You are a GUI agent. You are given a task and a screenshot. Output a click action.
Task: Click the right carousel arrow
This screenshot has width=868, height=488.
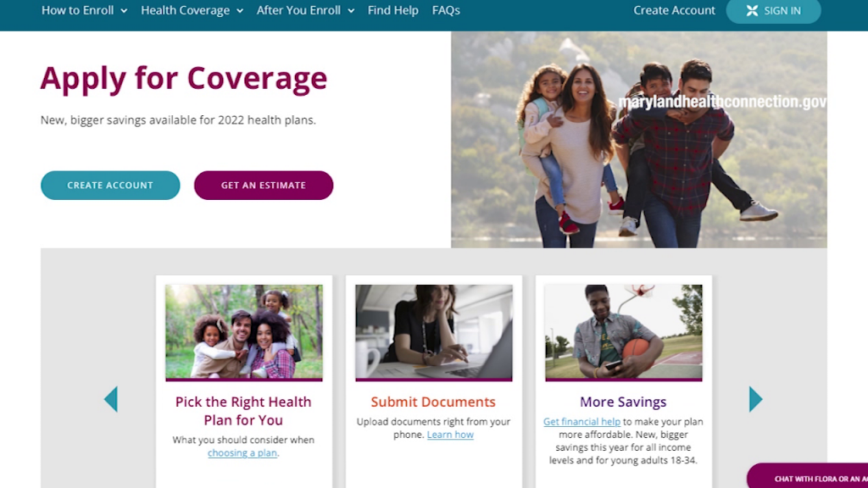coord(755,399)
